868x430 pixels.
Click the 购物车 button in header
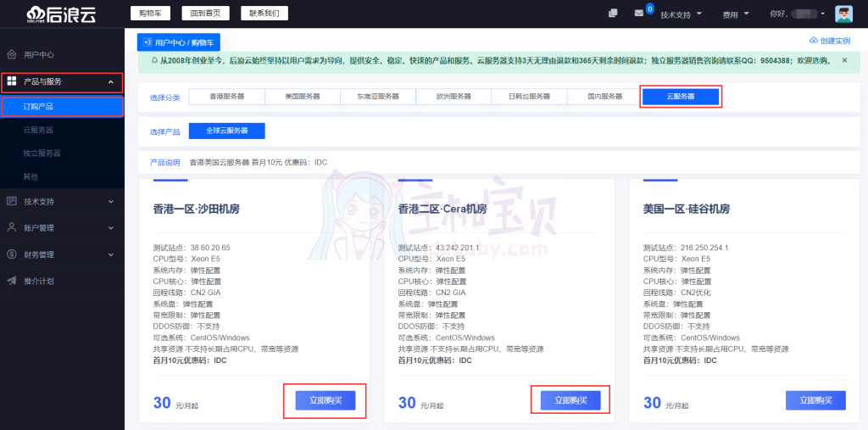151,14
